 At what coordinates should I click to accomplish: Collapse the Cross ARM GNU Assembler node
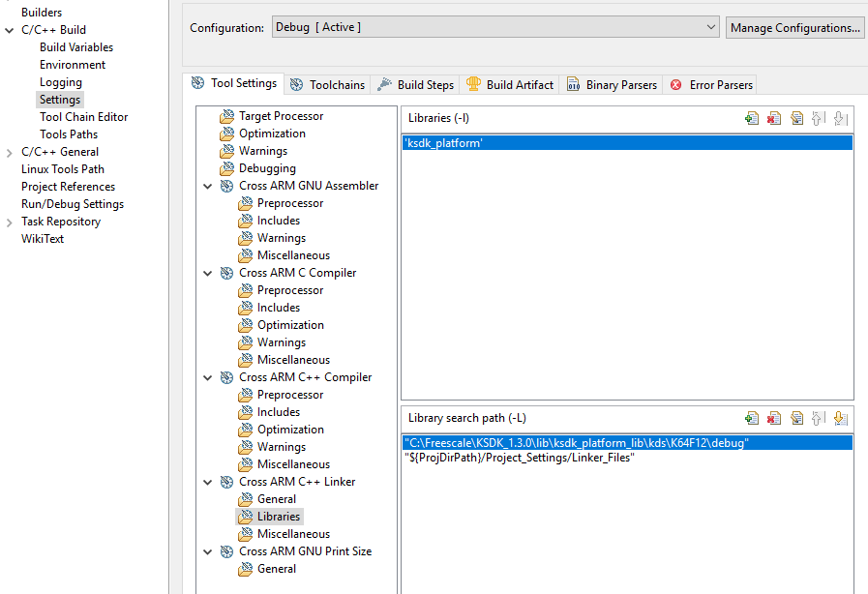tap(208, 186)
